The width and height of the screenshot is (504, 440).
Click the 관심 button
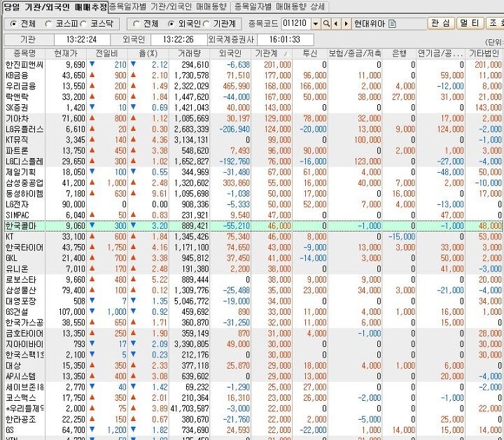tap(441, 24)
